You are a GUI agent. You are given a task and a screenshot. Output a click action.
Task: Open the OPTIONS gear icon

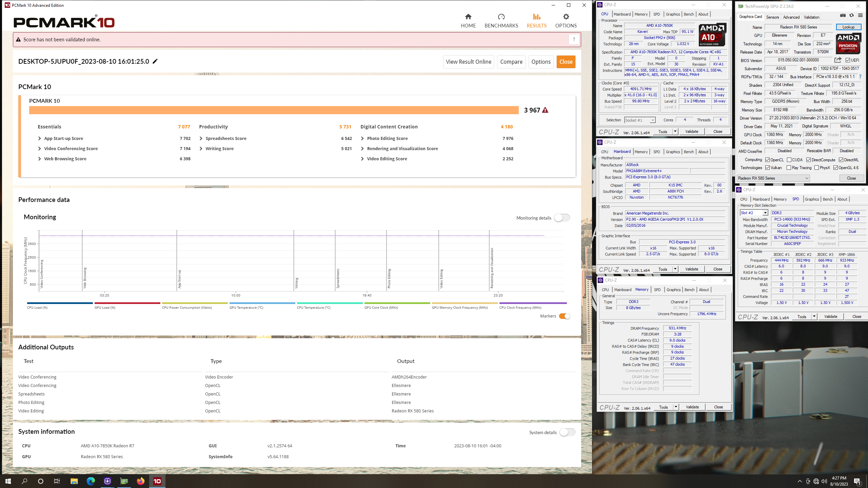(566, 17)
